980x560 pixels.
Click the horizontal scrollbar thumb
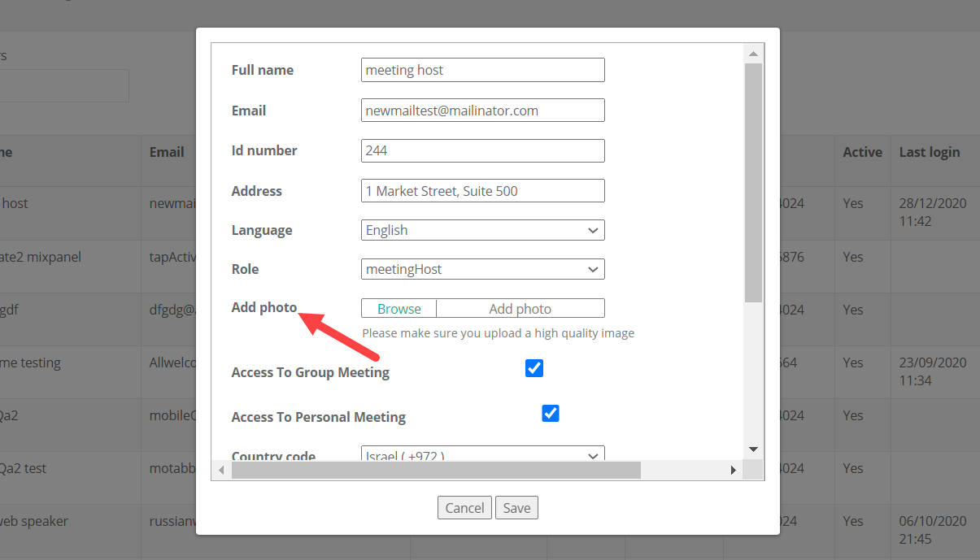[x=436, y=470]
